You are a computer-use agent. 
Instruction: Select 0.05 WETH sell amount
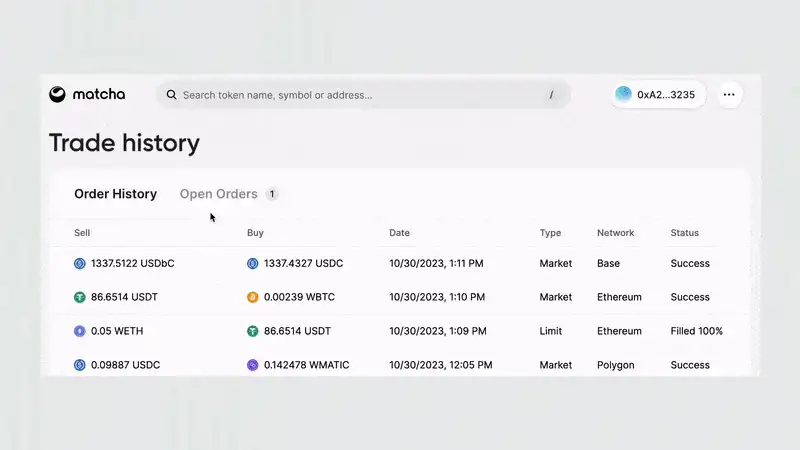[x=117, y=331]
